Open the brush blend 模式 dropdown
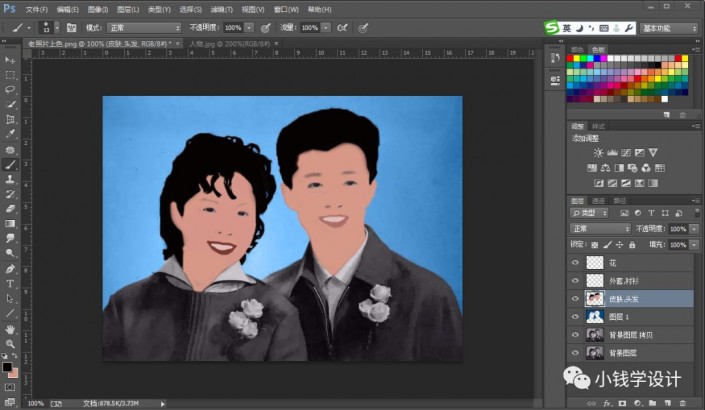705x410 pixels. [x=144, y=28]
